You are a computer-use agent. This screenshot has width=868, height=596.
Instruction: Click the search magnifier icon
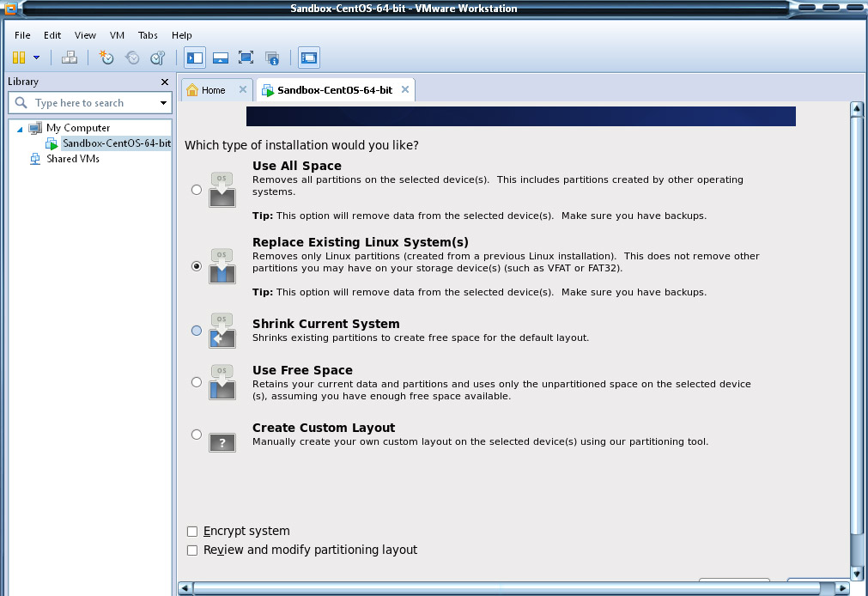click(21, 102)
